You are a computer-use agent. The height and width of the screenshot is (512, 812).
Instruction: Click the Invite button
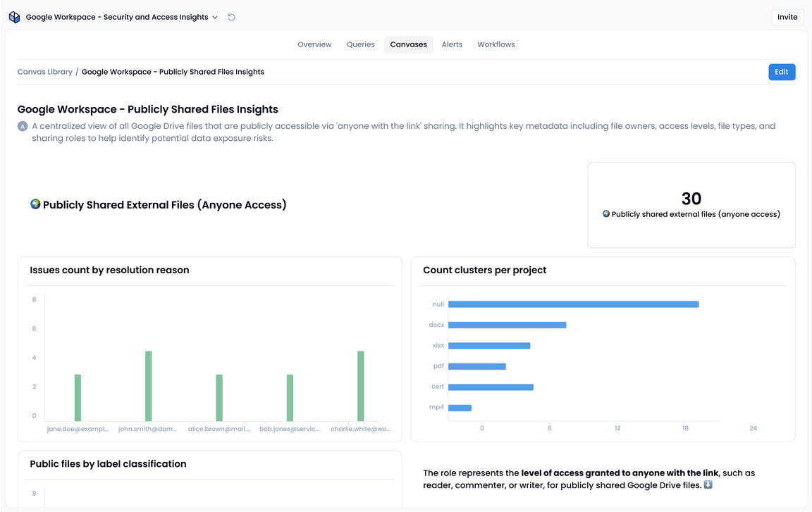(x=787, y=17)
